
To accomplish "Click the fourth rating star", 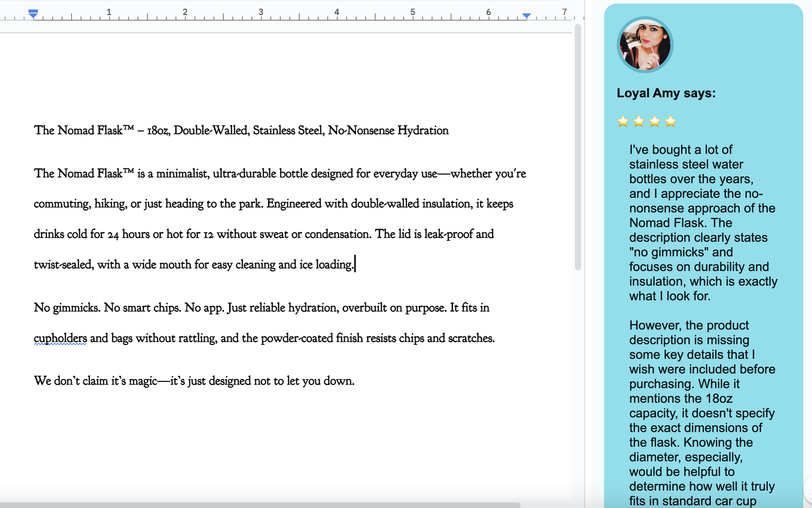I will point(670,121).
